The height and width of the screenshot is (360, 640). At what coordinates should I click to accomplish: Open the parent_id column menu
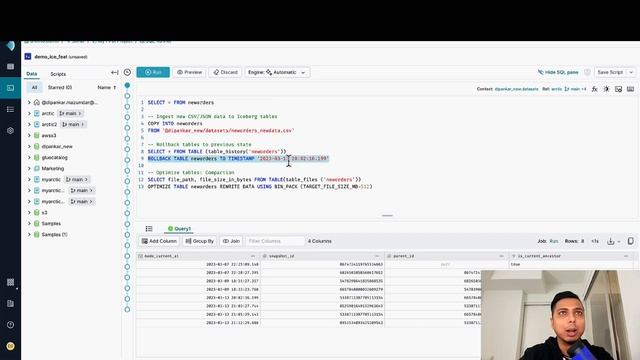(x=501, y=256)
